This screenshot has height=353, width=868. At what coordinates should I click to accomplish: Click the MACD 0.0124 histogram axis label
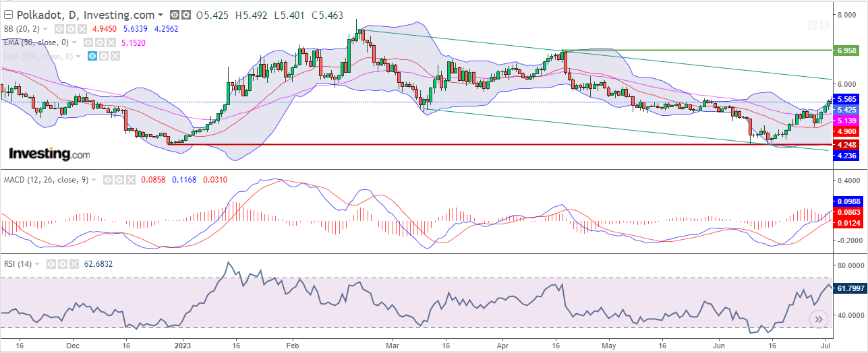click(x=848, y=222)
